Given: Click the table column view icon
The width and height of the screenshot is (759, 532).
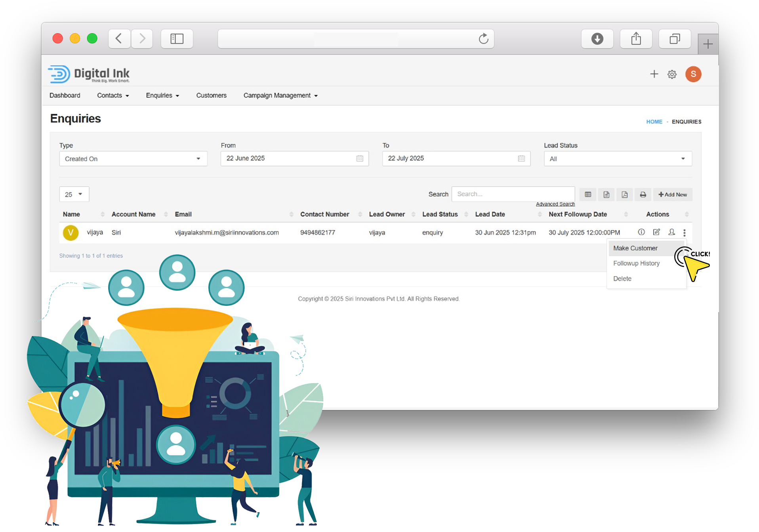Looking at the screenshot, I should (588, 194).
